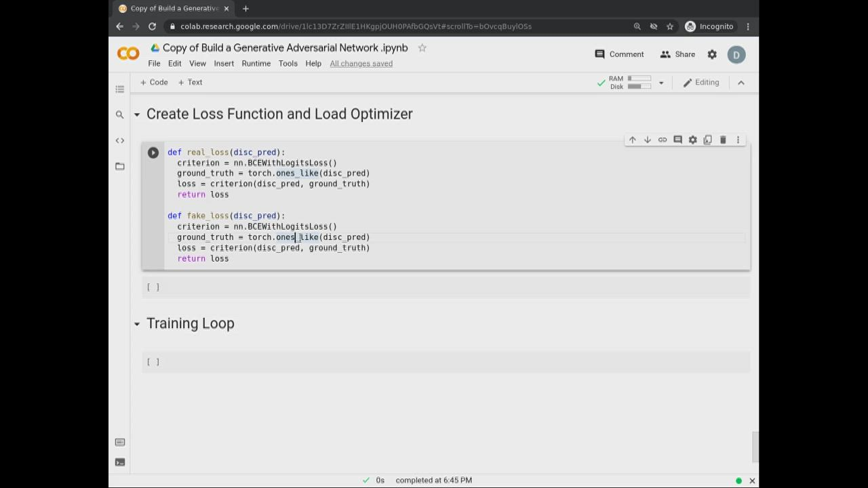Collapse the Create Loss Function section
The height and width of the screenshot is (488, 868).
tap(137, 115)
